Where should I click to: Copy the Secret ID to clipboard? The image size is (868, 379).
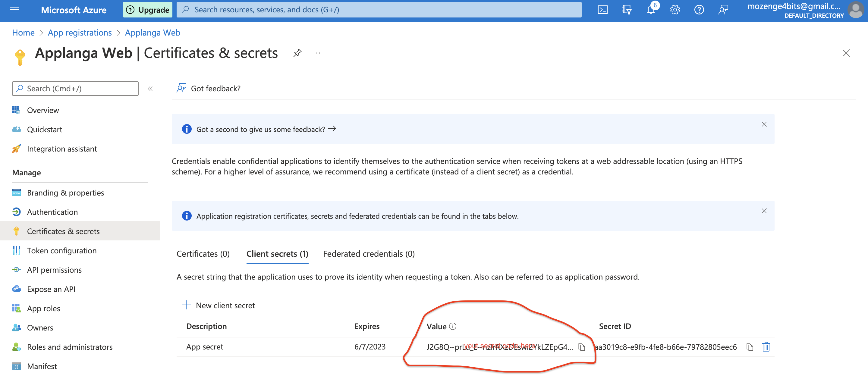pos(750,347)
